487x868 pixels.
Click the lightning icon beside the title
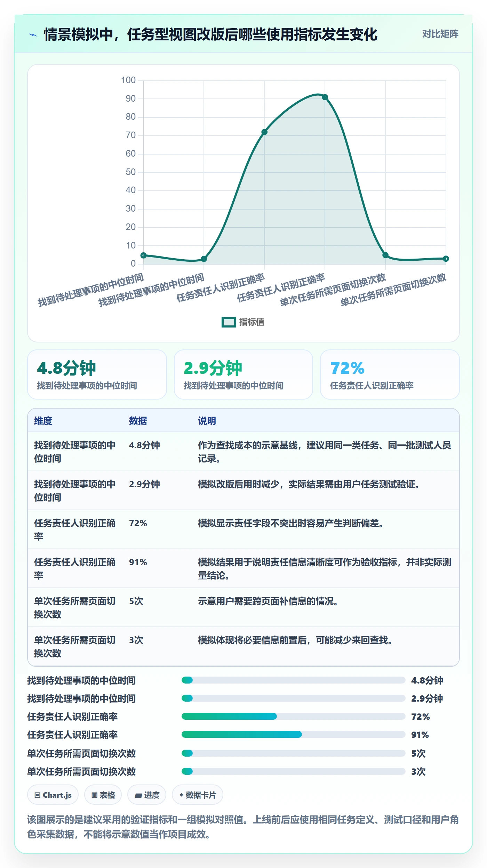pyautogui.click(x=33, y=35)
